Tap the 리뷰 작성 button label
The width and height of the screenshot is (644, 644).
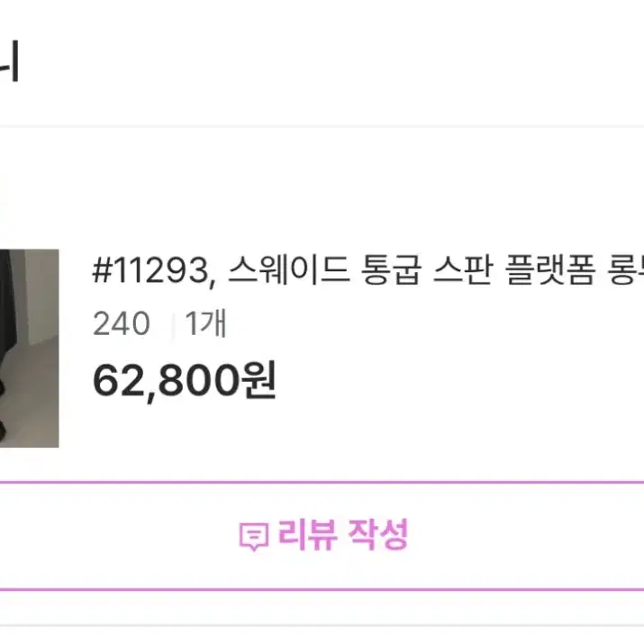pyautogui.click(x=343, y=534)
